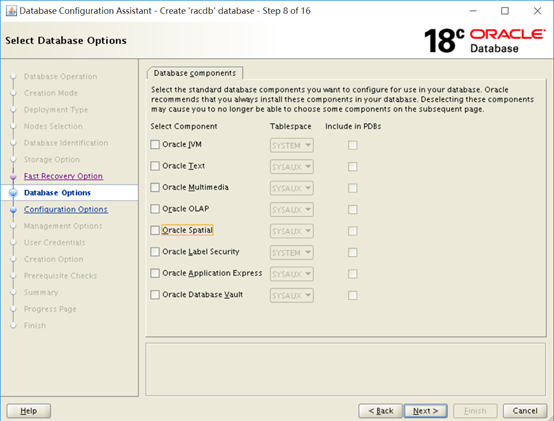Go to Fast Recovery Option step
The width and height of the screenshot is (554, 421).
click(x=63, y=176)
